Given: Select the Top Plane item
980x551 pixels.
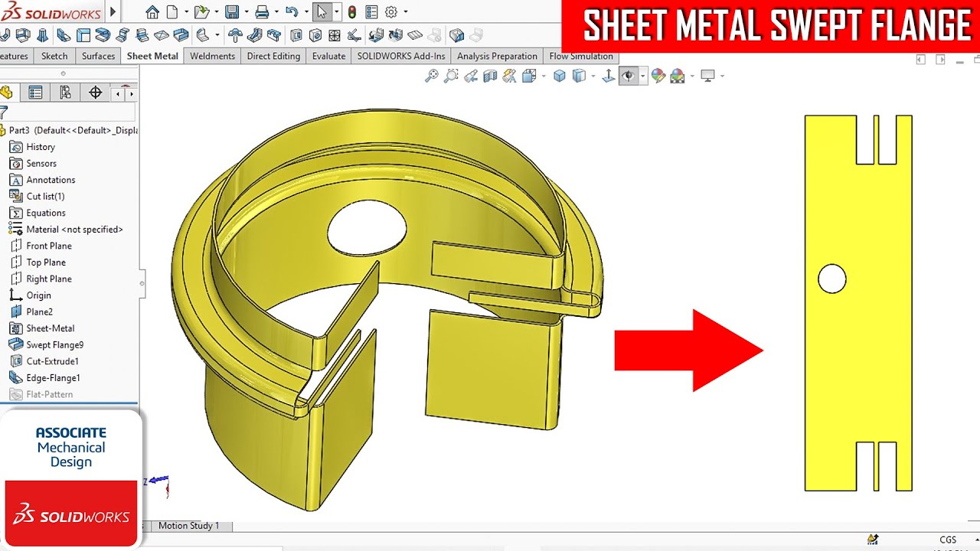Looking at the screenshot, I should (x=46, y=262).
